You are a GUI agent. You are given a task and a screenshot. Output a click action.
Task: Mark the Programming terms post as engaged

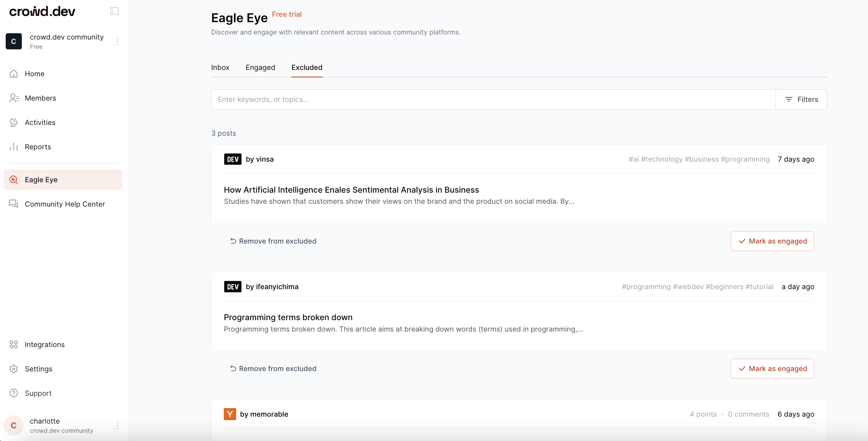point(772,368)
